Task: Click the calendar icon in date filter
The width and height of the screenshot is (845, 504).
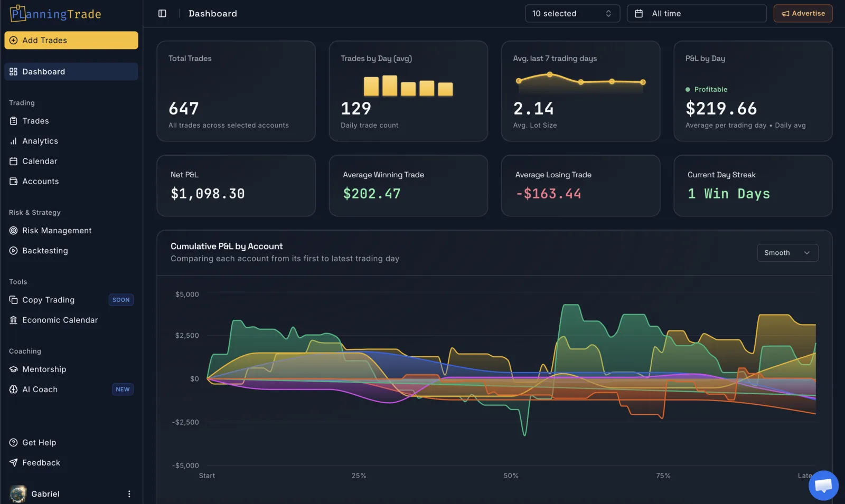Action: click(x=639, y=13)
